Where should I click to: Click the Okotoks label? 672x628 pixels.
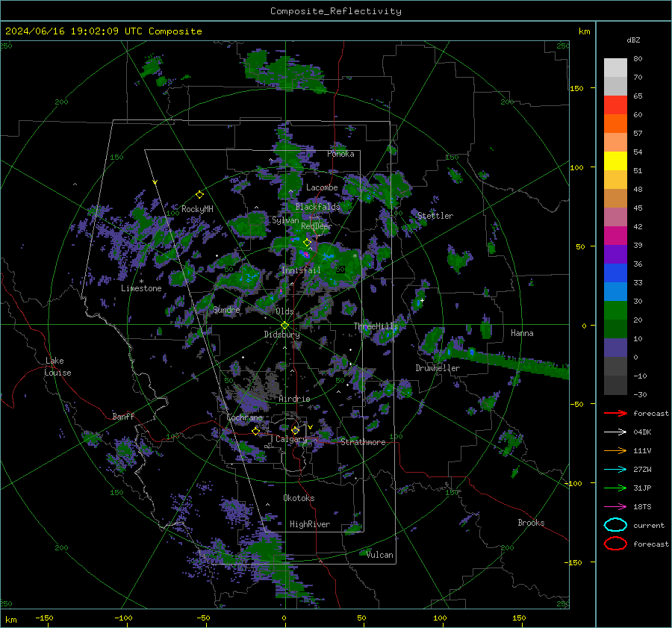(x=299, y=498)
